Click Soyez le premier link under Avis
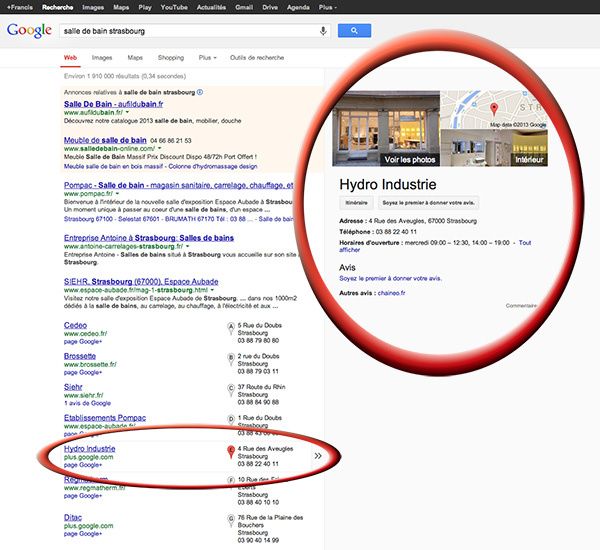 point(390,278)
